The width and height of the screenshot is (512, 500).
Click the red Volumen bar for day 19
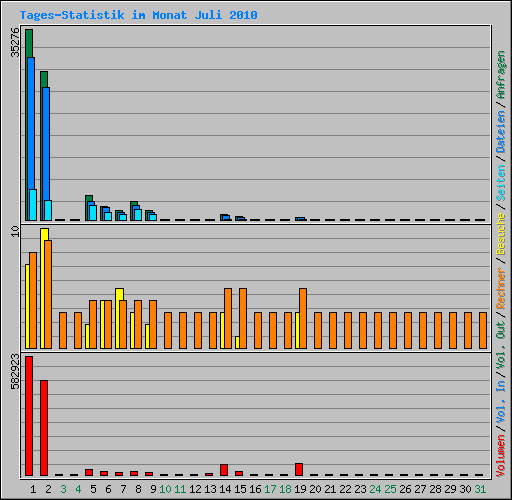click(299, 469)
